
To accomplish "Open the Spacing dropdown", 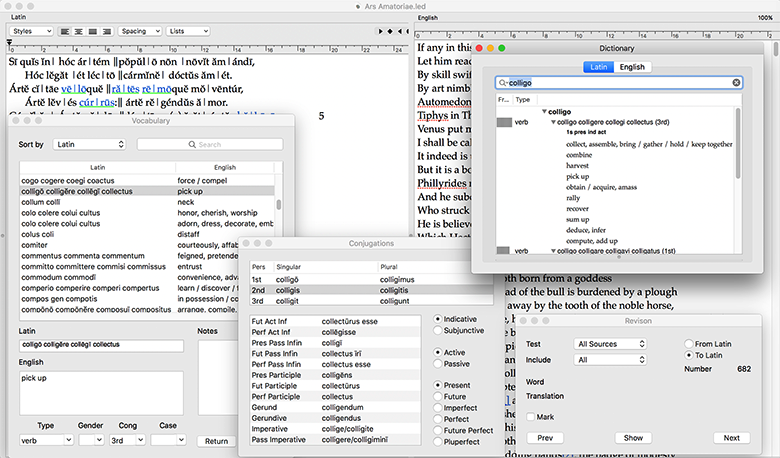I will [x=140, y=31].
